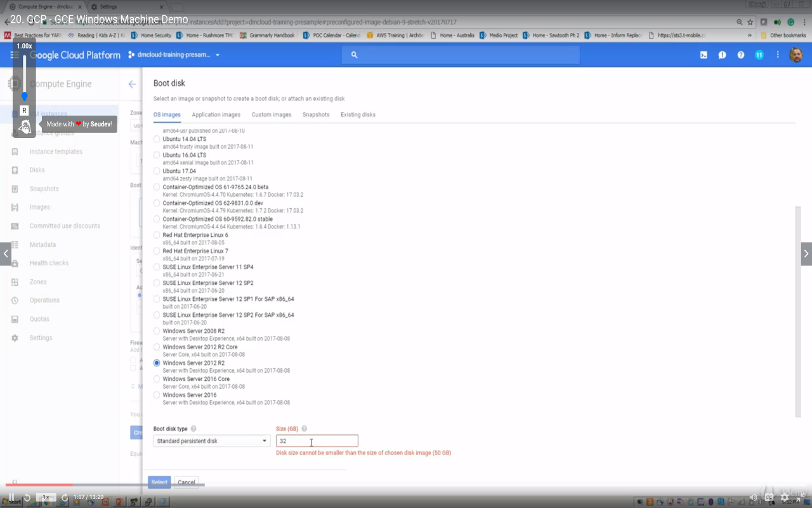Bookmark page with the star icon

(750, 22)
